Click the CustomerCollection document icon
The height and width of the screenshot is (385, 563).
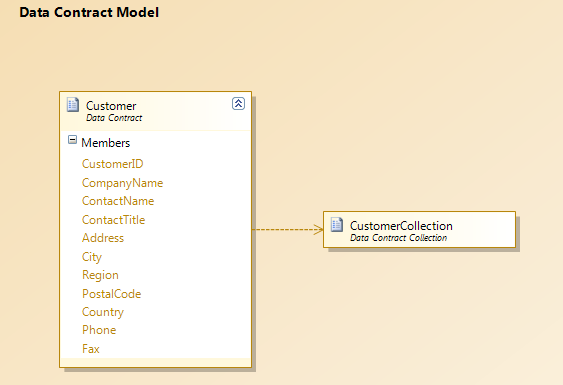click(337, 224)
